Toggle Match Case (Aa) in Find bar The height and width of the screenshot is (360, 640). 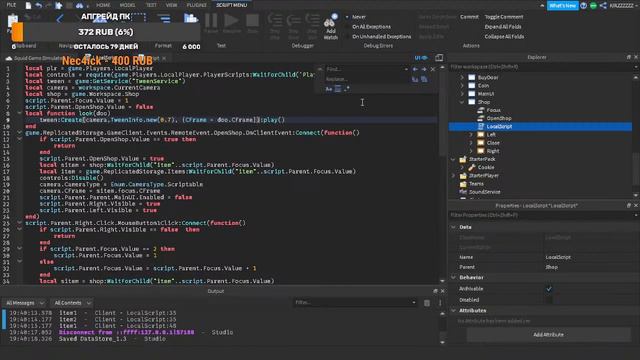(329, 89)
